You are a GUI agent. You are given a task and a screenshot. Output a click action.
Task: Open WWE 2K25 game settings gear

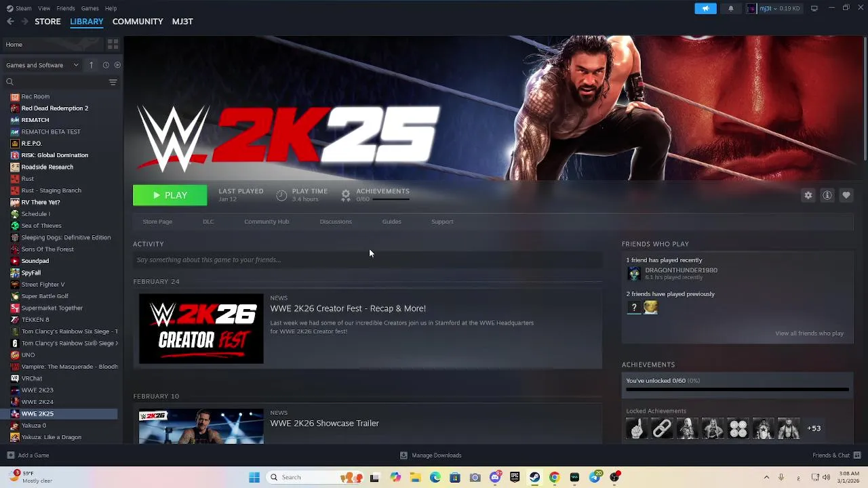point(808,195)
